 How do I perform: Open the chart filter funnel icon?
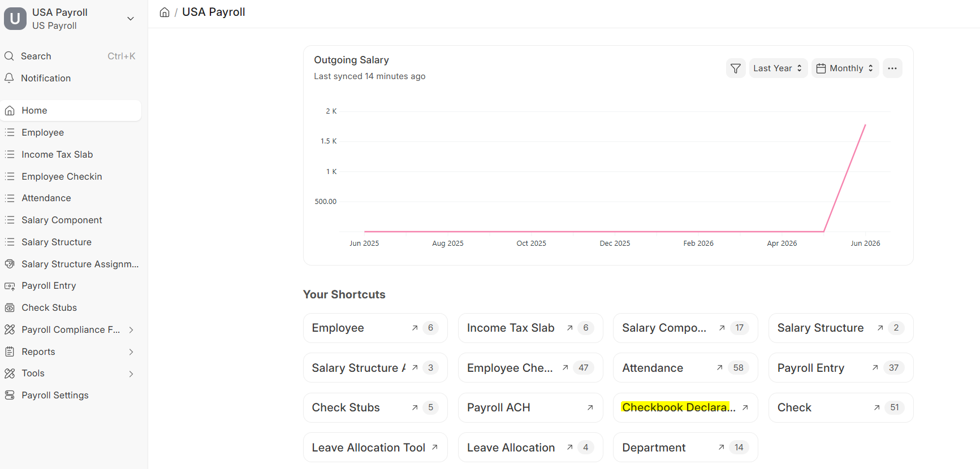click(736, 68)
